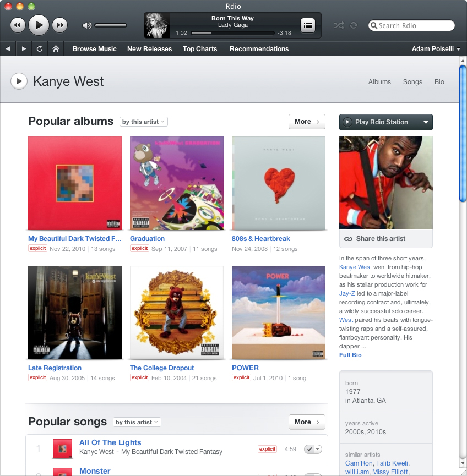Click the My Beautiful Dark Twisted F... title link

75,239
